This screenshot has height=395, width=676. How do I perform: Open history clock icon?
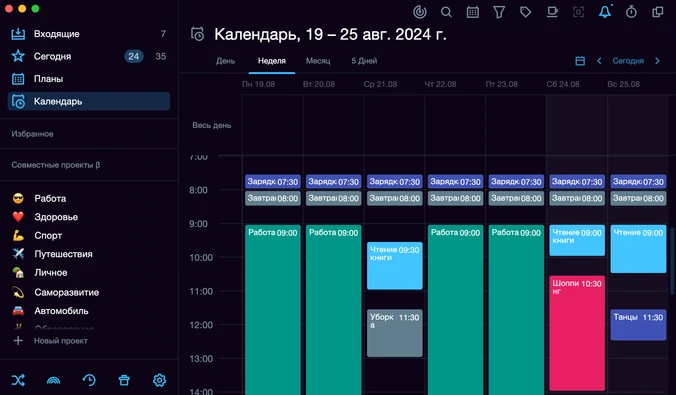(89, 380)
